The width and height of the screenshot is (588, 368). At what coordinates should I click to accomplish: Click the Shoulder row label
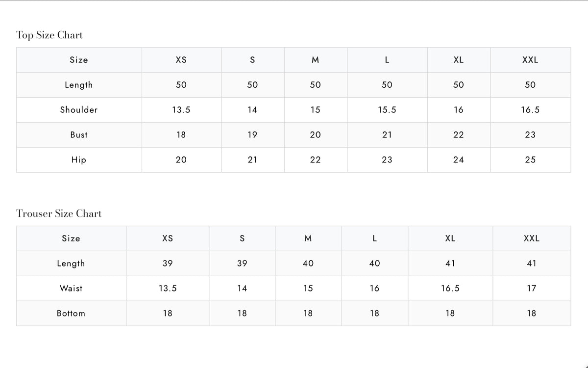[x=79, y=110]
